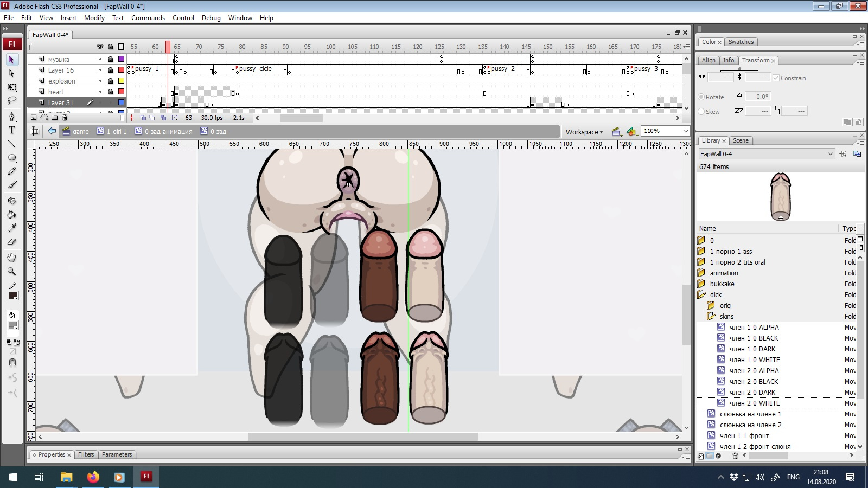Viewport: 868px width, 488px height.
Task: Enable Edit Multiple Frames in timeline
Action: pos(163,118)
